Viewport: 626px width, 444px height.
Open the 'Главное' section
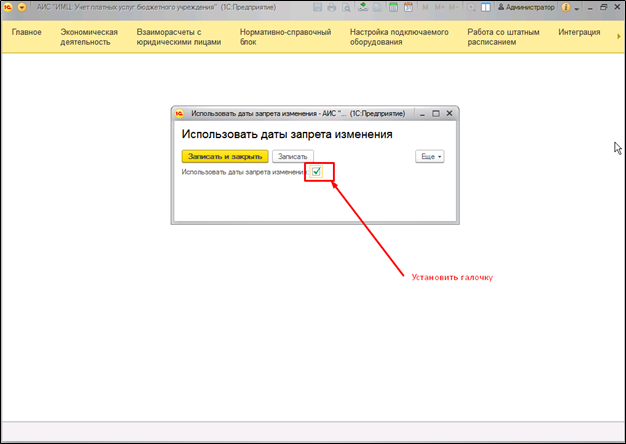26,32
